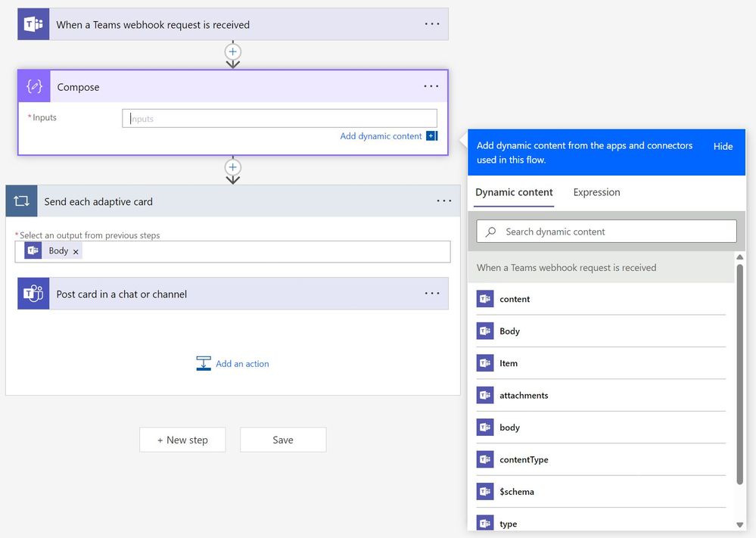The image size is (756, 538).
Task: Collapse the Send each adaptive card header
Action: (233, 201)
